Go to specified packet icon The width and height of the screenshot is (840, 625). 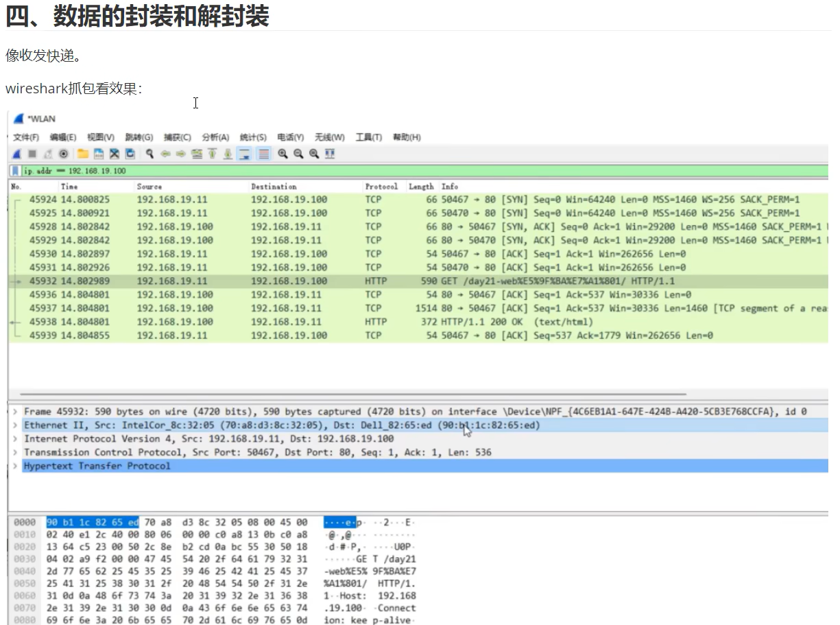(x=197, y=154)
